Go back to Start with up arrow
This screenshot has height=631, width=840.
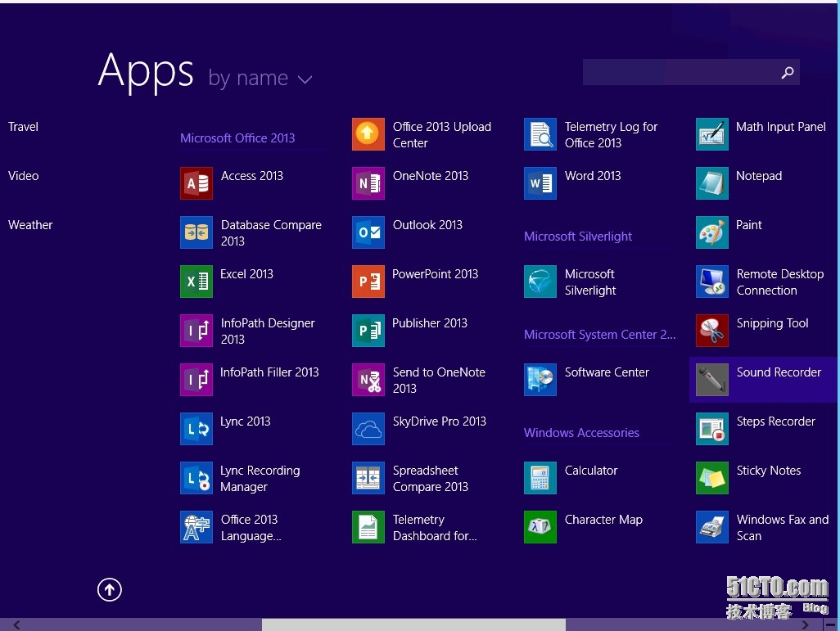click(x=109, y=590)
